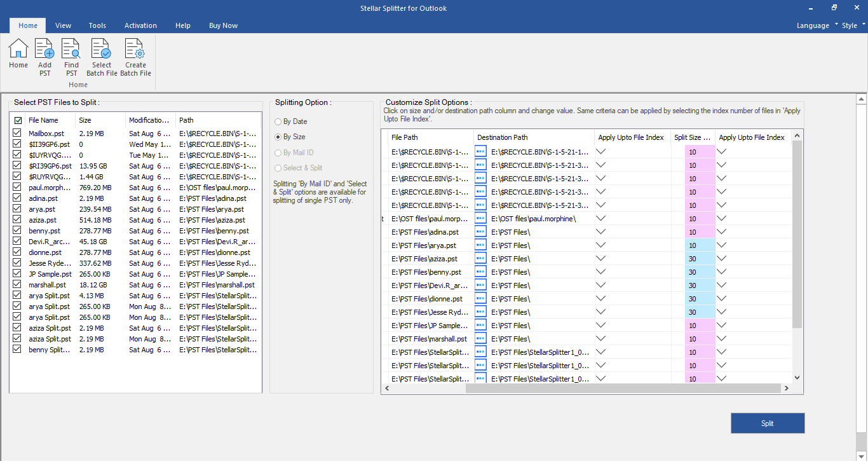Image resolution: width=868 pixels, height=461 pixels.
Task: Uncheck aziza.pst checkbox
Action: tap(17, 220)
